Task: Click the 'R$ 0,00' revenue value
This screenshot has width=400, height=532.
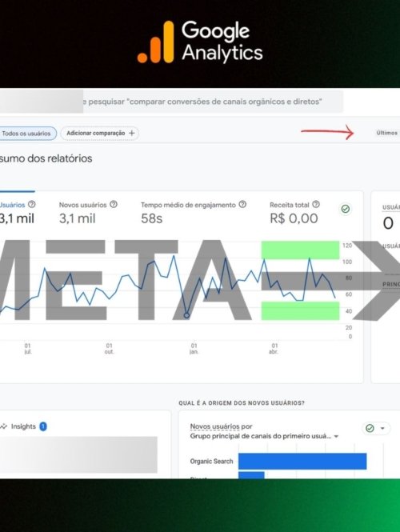Action: pos(294,218)
